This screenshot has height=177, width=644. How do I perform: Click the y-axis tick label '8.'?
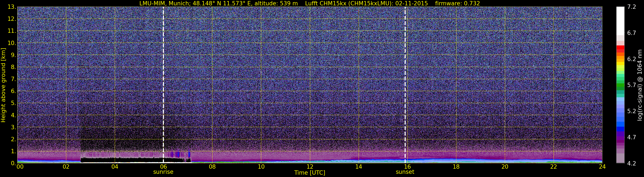point(13,67)
